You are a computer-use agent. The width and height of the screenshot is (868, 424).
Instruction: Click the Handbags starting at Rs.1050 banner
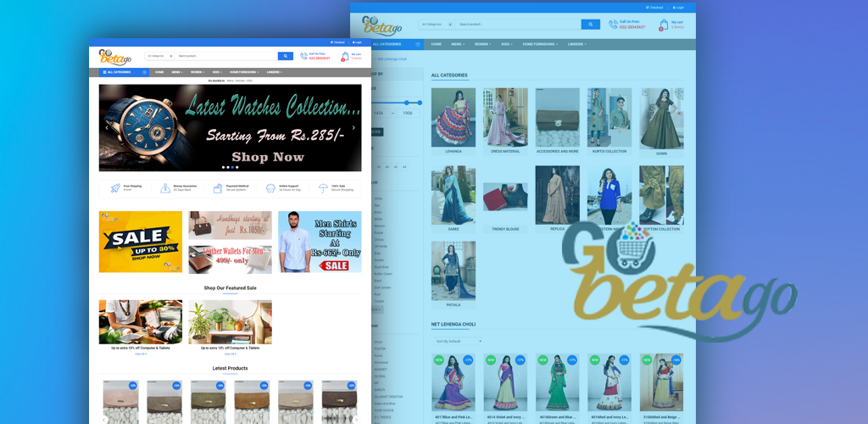[x=231, y=225]
